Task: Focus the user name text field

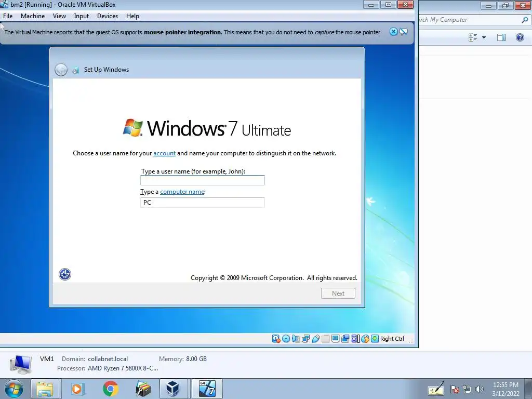Action: [x=202, y=180]
